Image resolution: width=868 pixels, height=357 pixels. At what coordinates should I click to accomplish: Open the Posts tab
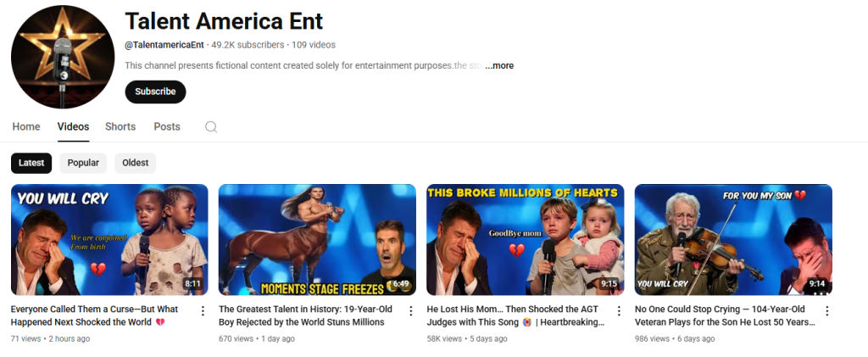167,126
